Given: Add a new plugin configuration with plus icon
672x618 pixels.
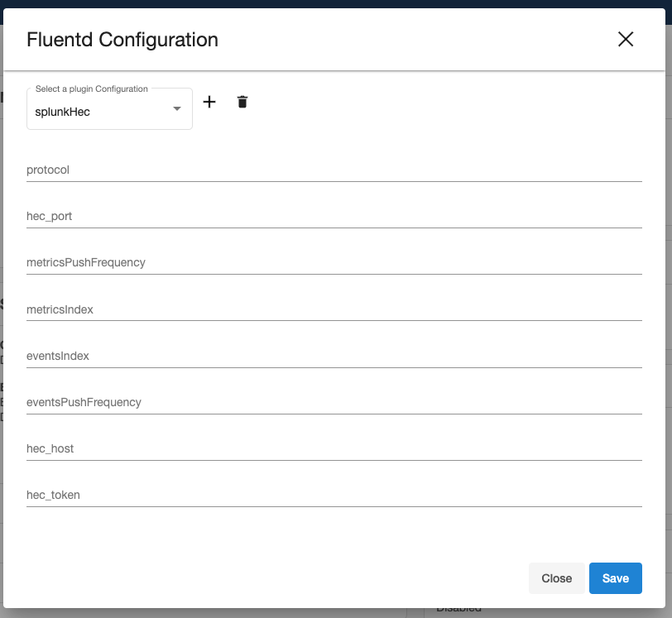Looking at the screenshot, I should [209, 102].
